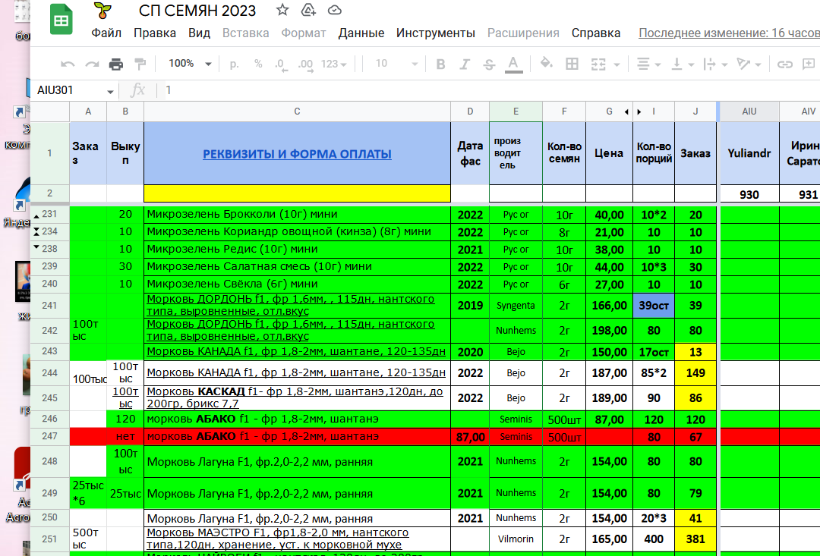
Task: Open the text color picker
Action: point(513,64)
